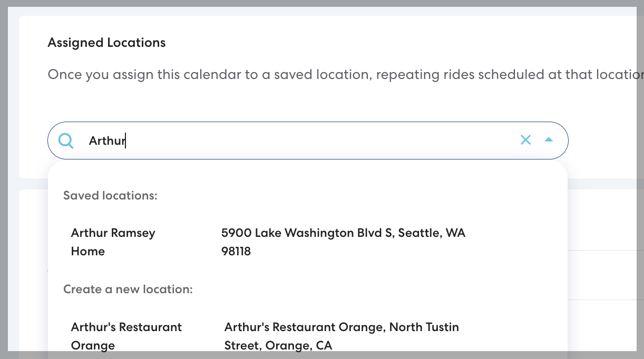
Task: Click the "Saved locations:" section header
Action: click(x=110, y=196)
